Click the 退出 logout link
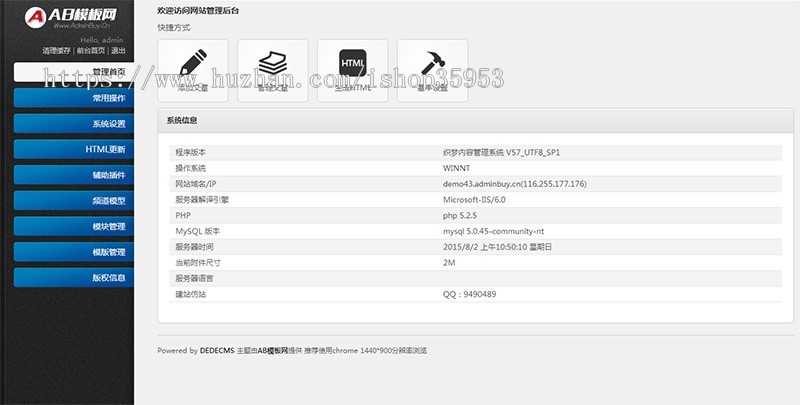The image size is (800, 405). pyautogui.click(x=118, y=50)
